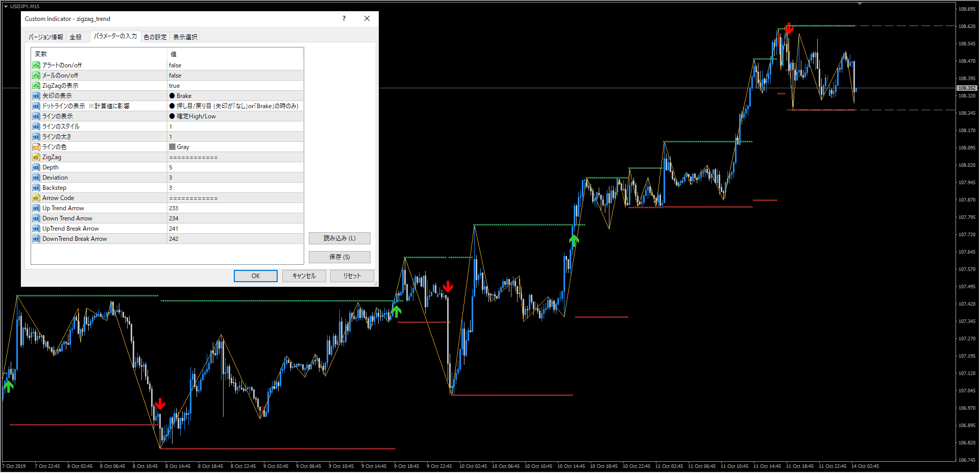Click the ラインの太さ row icon
This screenshot has width=980, height=473.
[x=36, y=137]
